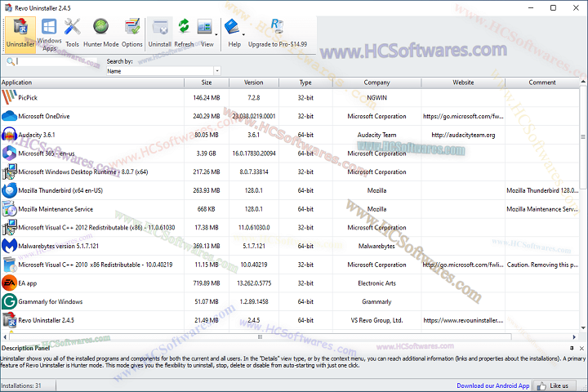Select the Microsoft OneDrive cloud icon
This screenshot has height=392, width=588.
(9, 116)
